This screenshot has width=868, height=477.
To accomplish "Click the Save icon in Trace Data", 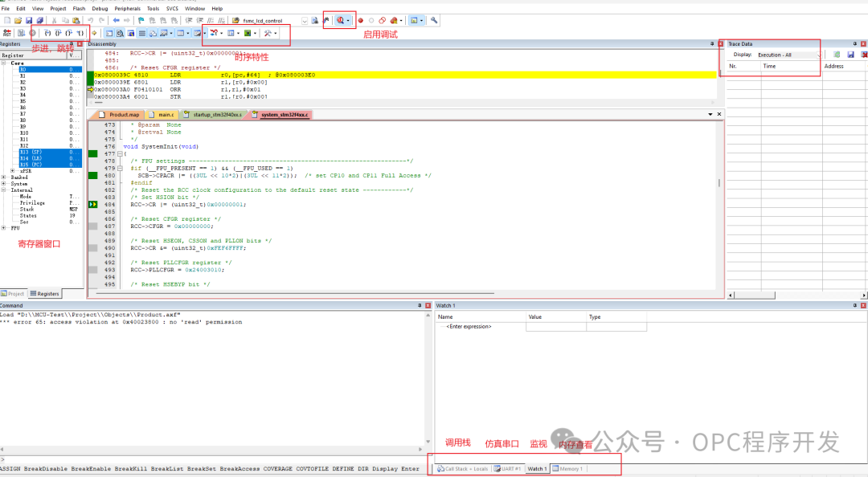I will [850, 55].
